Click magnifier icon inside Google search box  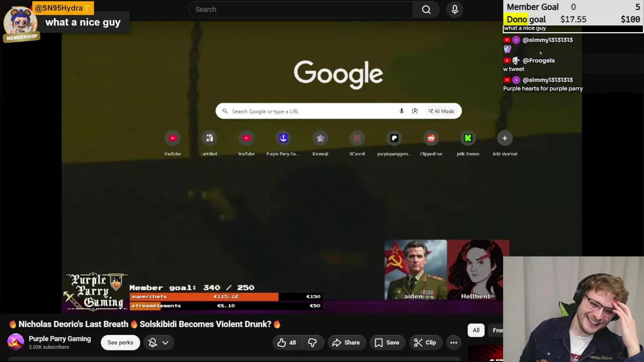(x=225, y=111)
